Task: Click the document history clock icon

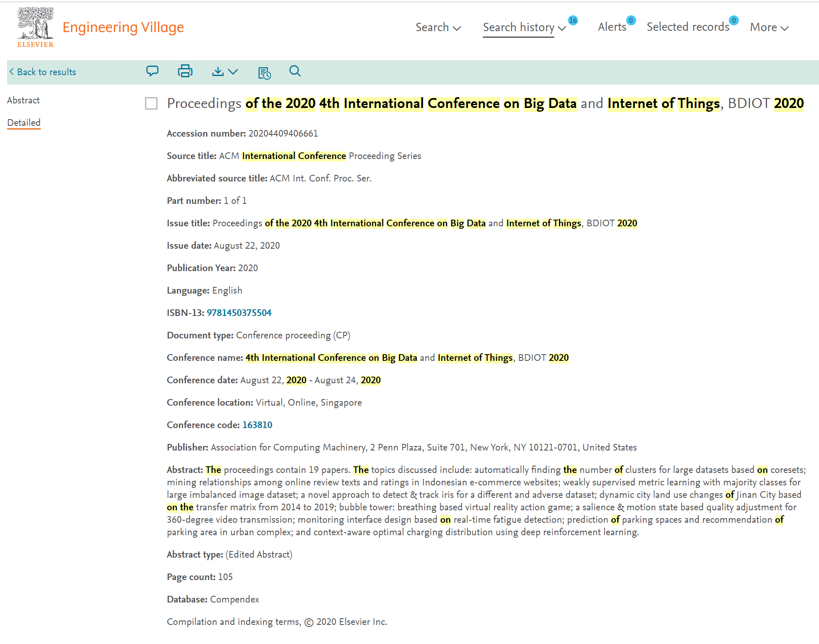Action: [264, 73]
